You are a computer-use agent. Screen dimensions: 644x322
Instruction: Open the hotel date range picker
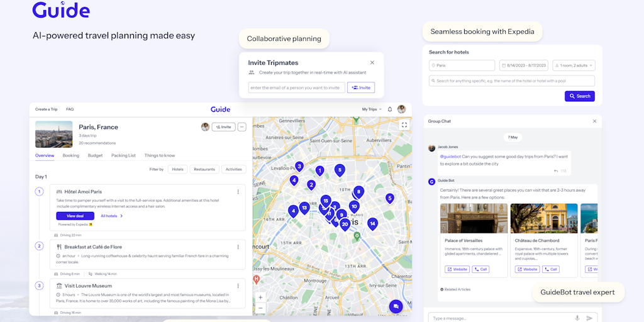coord(523,65)
